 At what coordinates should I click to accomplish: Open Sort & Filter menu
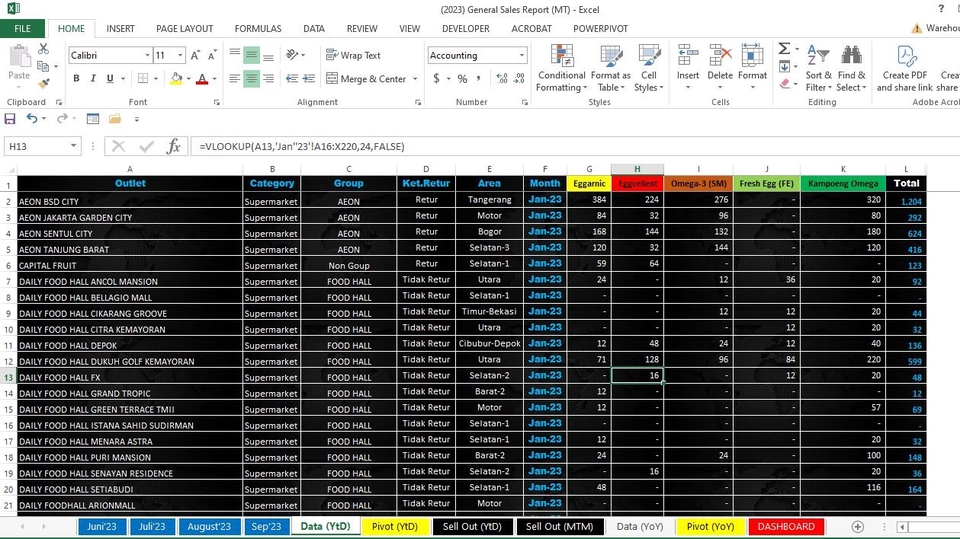(x=818, y=67)
